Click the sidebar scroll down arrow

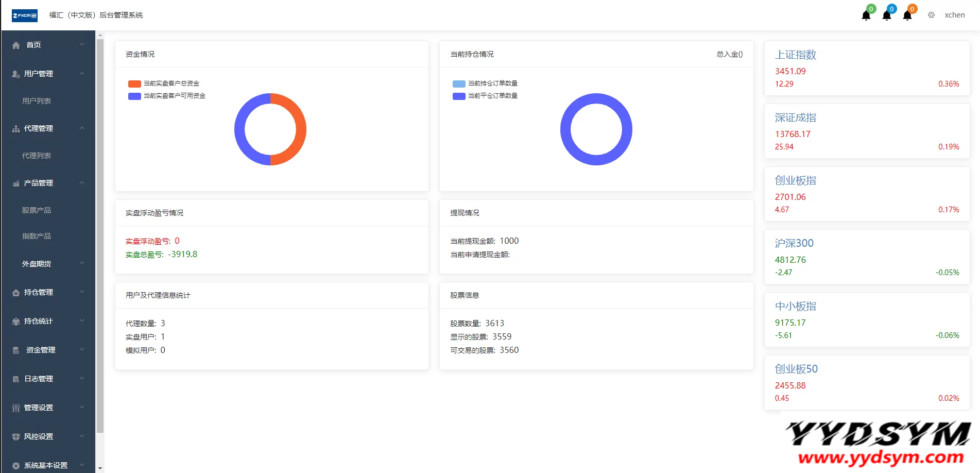click(100, 468)
